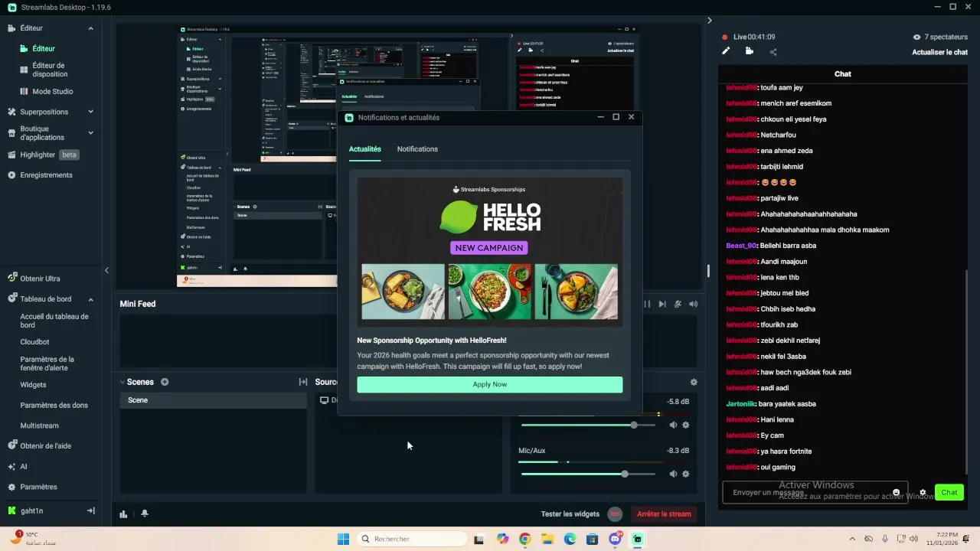Click the Apply Now button
This screenshot has width=980, height=551.
coord(490,384)
